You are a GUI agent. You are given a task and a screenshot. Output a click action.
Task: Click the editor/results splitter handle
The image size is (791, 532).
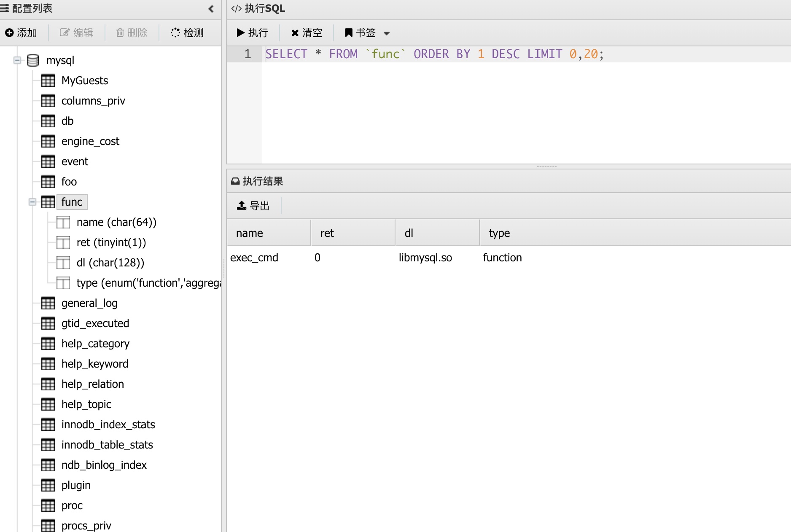pyautogui.click(x=547, y=167)
